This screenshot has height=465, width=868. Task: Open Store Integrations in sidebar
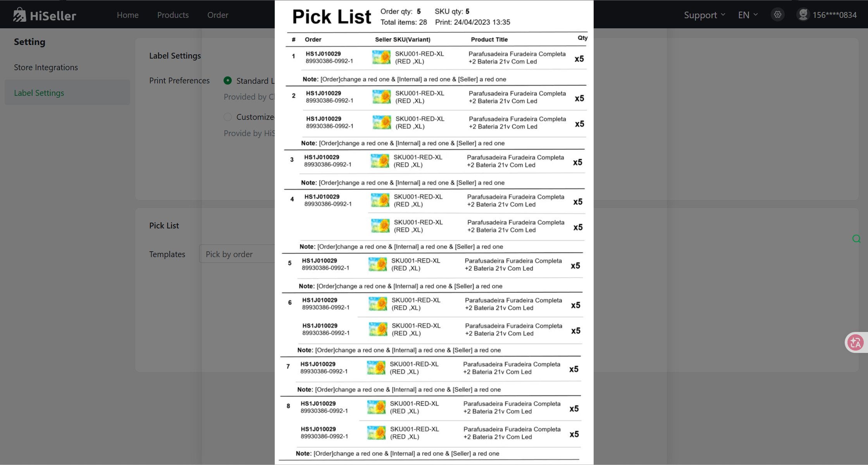46,67
